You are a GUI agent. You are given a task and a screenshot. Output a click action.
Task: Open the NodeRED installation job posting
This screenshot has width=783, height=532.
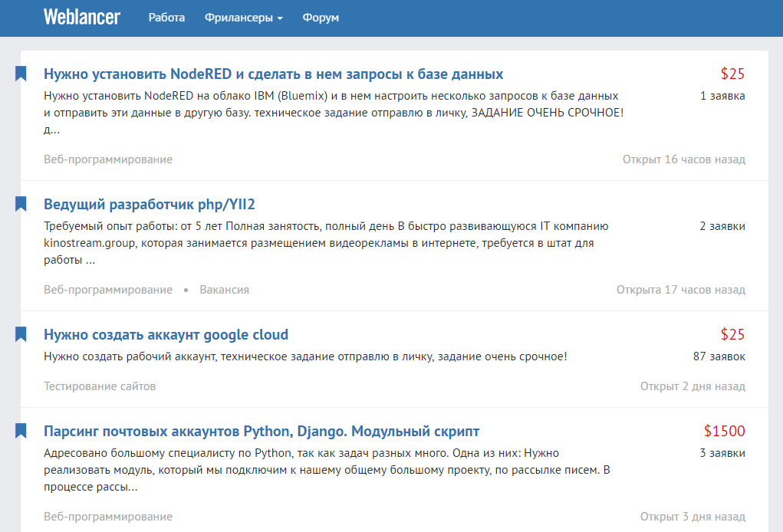(273, 74)
